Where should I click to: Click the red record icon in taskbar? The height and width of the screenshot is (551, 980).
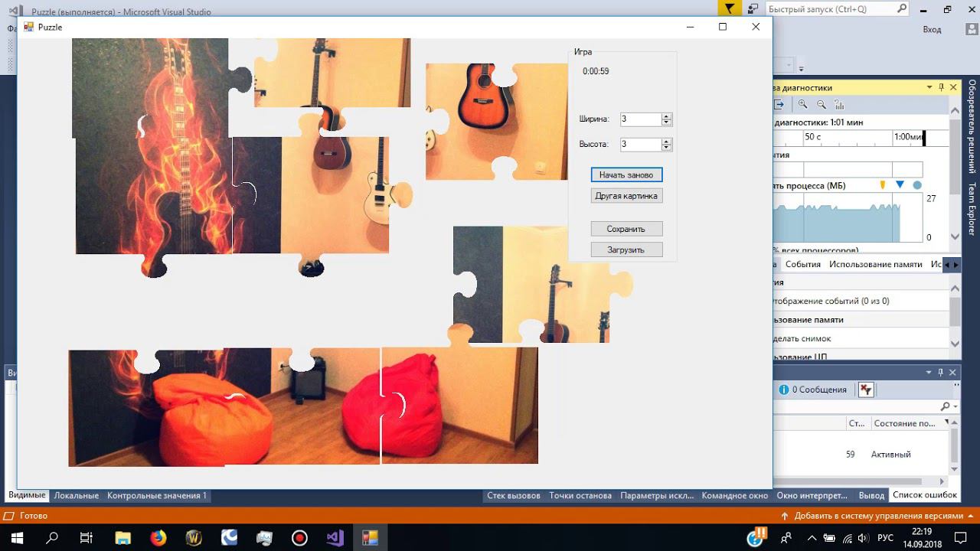[299, 538]
